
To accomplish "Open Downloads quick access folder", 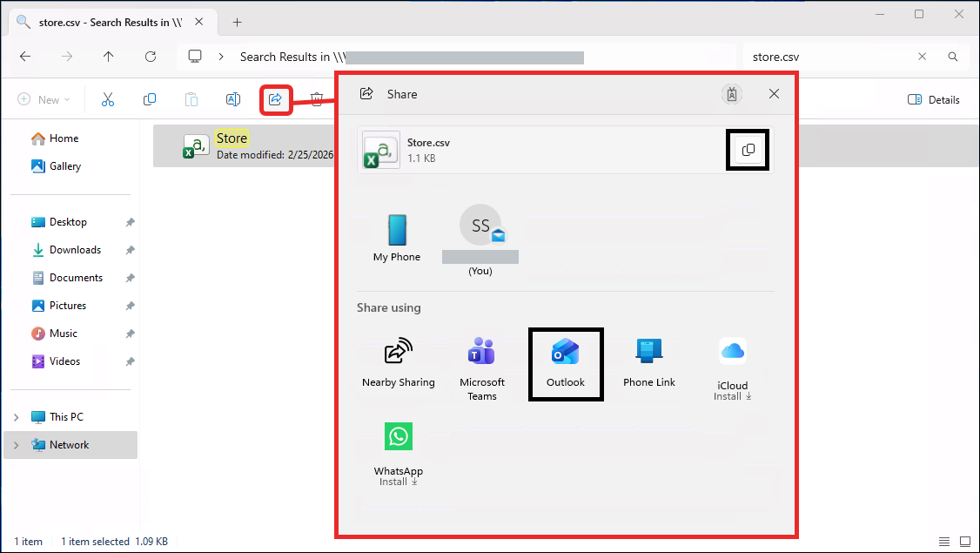I will pyautogui.click(x=66, y=250).
